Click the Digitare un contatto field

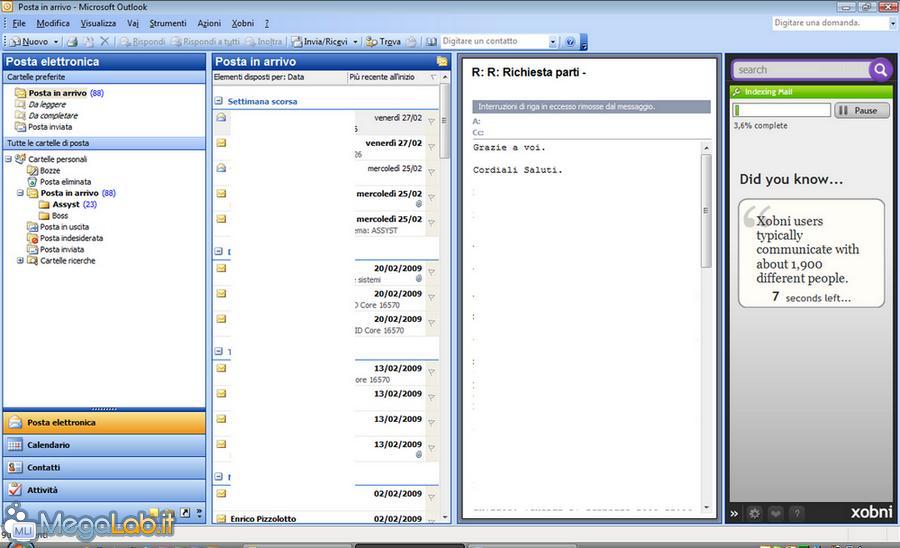pyautogui.click(x=494, y=42)
